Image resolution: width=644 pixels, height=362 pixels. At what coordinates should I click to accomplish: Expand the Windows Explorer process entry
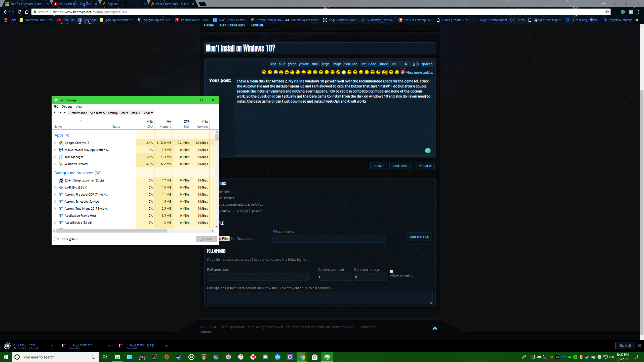click(x=55, y=164)
